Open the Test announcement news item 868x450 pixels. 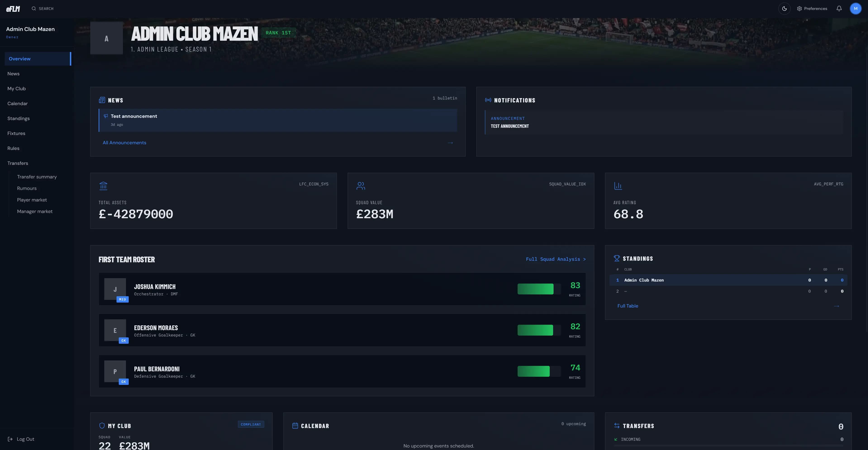(x=278, y=120)
